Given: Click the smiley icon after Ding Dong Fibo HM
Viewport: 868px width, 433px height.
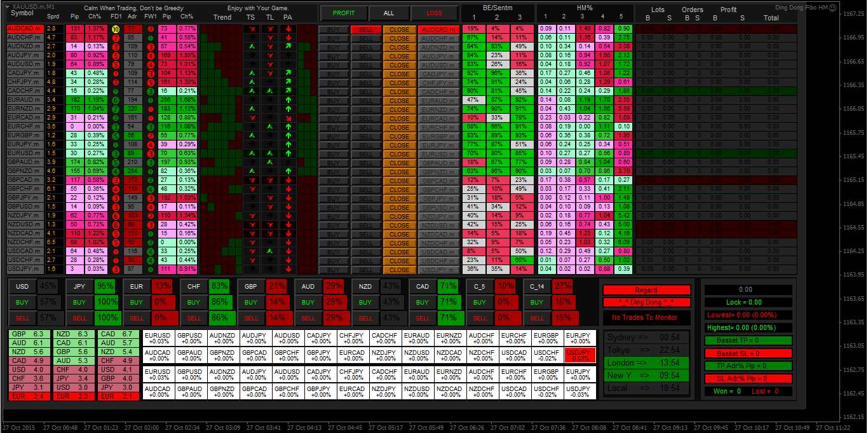Looking at the screenshot, I should (x=832, y=8).
